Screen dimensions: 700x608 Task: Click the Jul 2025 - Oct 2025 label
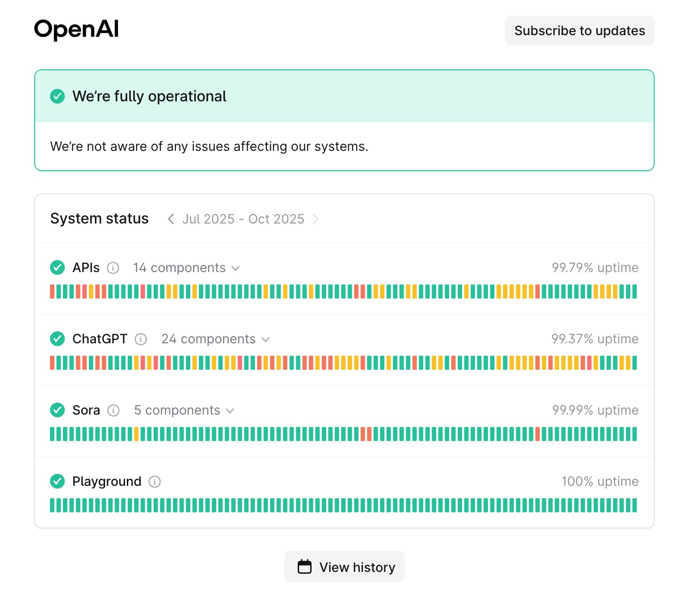pyautogui.click(x=243, y=219)
